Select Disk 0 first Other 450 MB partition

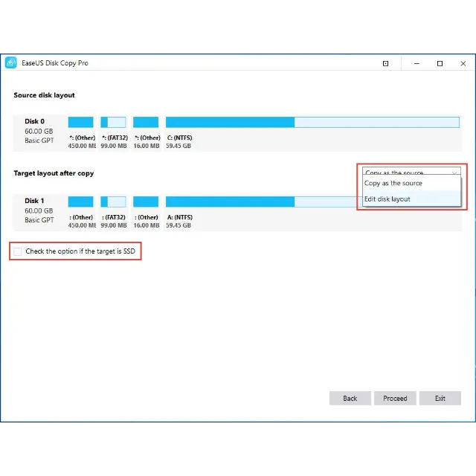81,123
